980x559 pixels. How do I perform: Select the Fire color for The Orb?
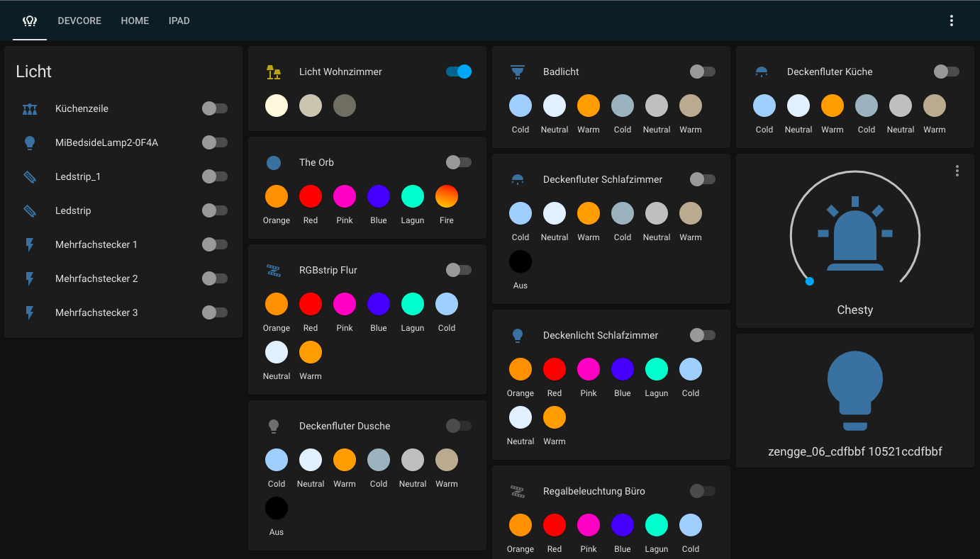pyautogui.click(x=447, y=196)
